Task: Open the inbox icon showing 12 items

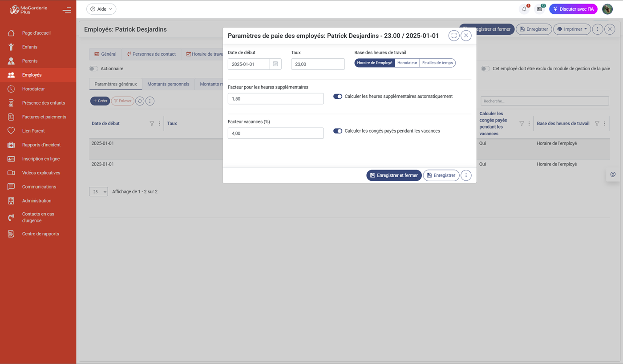Action: coord(540,9)
